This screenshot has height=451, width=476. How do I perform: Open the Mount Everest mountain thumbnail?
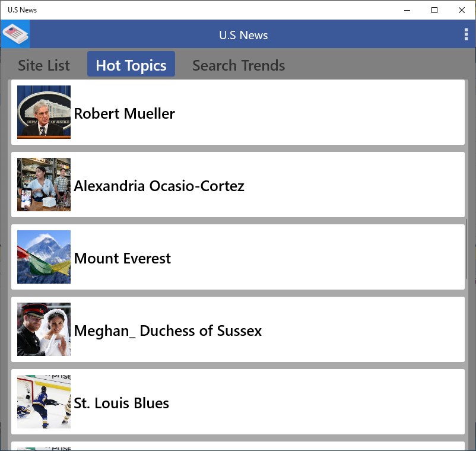pos(44,257)
